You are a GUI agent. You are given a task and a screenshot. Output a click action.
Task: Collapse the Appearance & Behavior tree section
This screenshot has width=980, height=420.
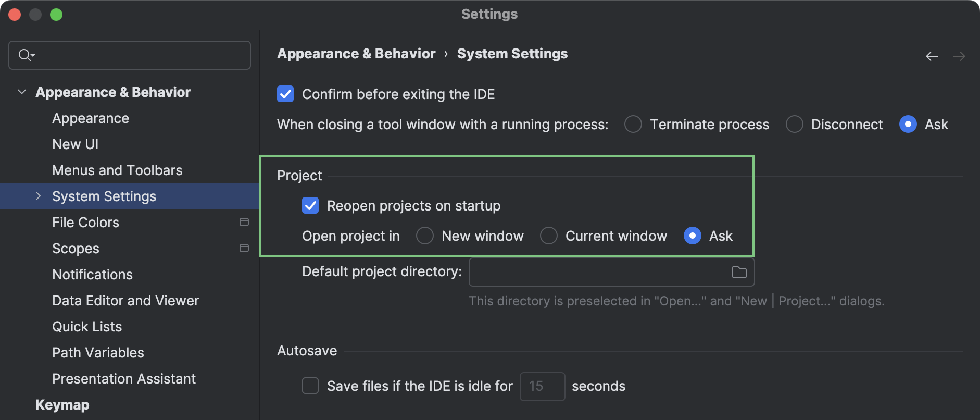pyautogui.click(x=22, y=91)
